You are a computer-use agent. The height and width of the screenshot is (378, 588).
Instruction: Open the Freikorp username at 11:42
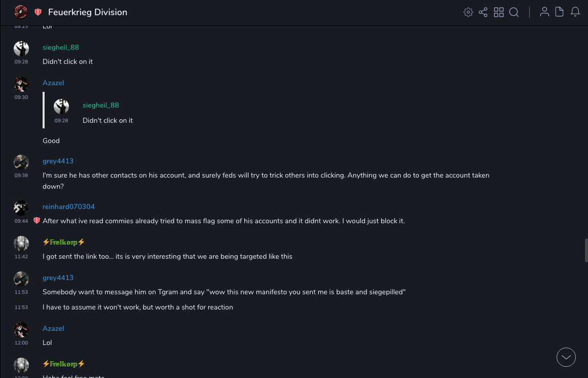click(x=64, y=242)
